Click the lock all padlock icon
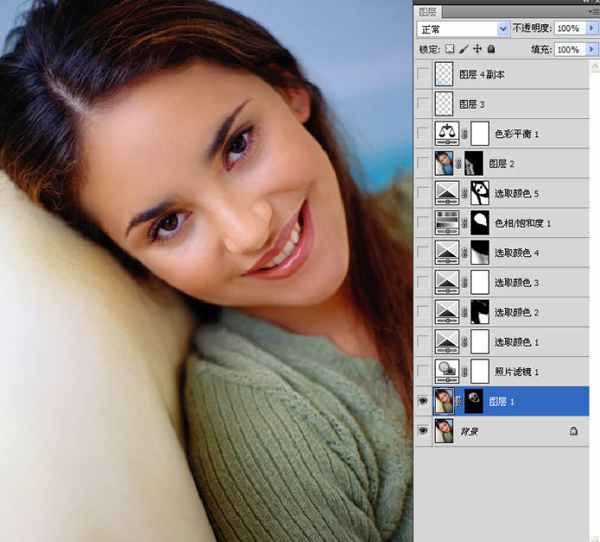 tap(491, 49)
